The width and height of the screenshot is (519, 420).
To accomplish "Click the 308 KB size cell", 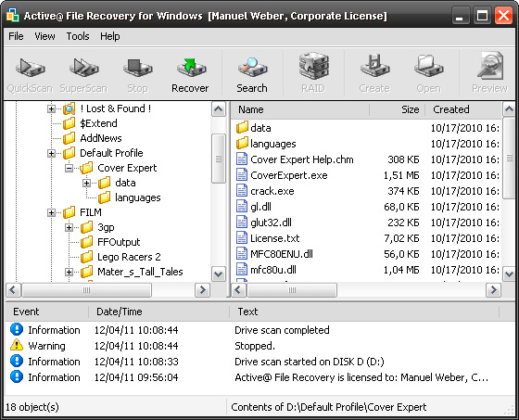I will (403, 159).
